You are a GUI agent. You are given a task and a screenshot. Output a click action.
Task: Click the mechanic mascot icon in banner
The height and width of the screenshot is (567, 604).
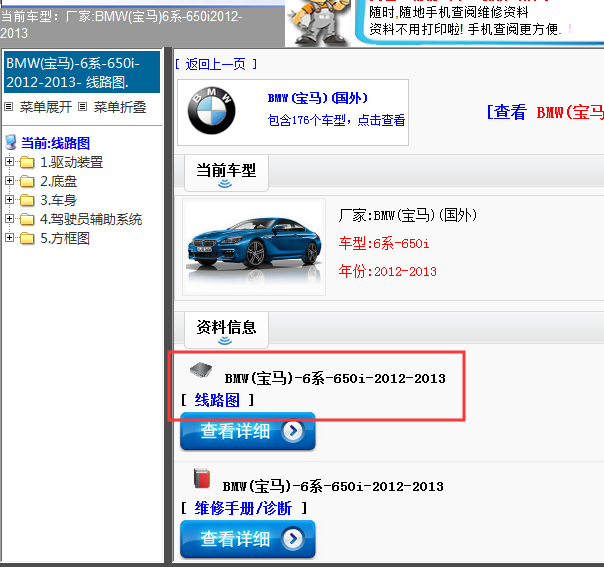pyautogui.click(x=318, y=22)
